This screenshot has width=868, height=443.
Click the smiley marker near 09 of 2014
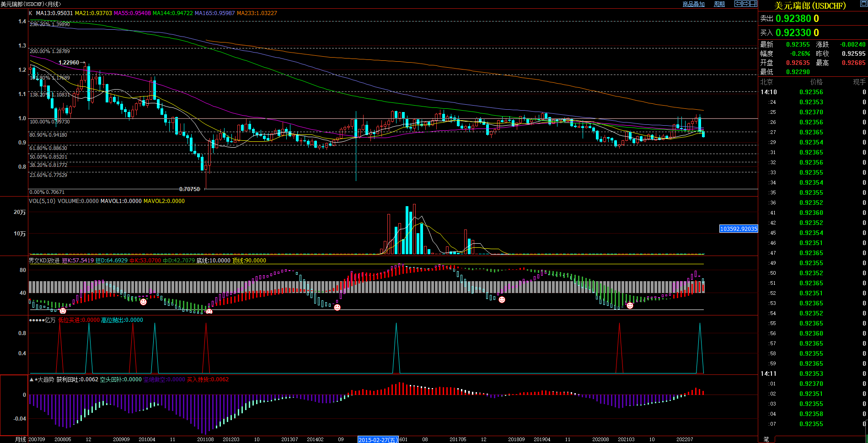point(337,307)
